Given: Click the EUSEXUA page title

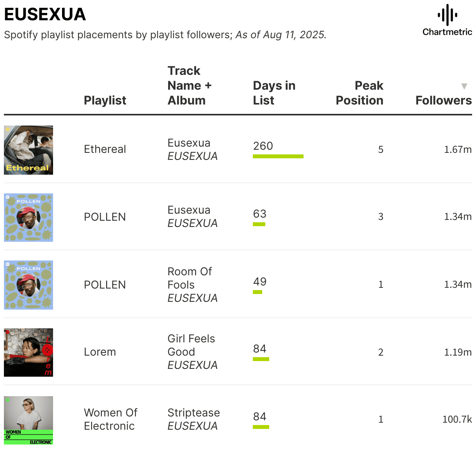Looking at the screenshot, I should (x=45, y=14).
